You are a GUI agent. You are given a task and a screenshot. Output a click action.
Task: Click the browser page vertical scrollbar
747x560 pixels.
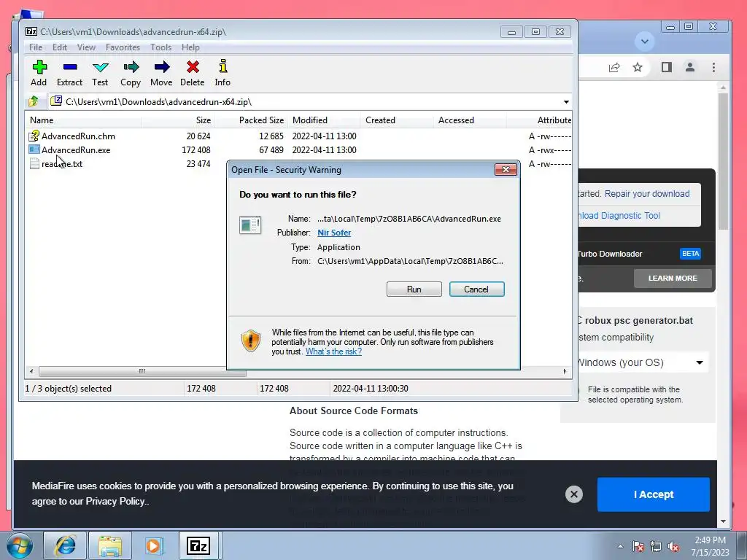coord(723,161)
